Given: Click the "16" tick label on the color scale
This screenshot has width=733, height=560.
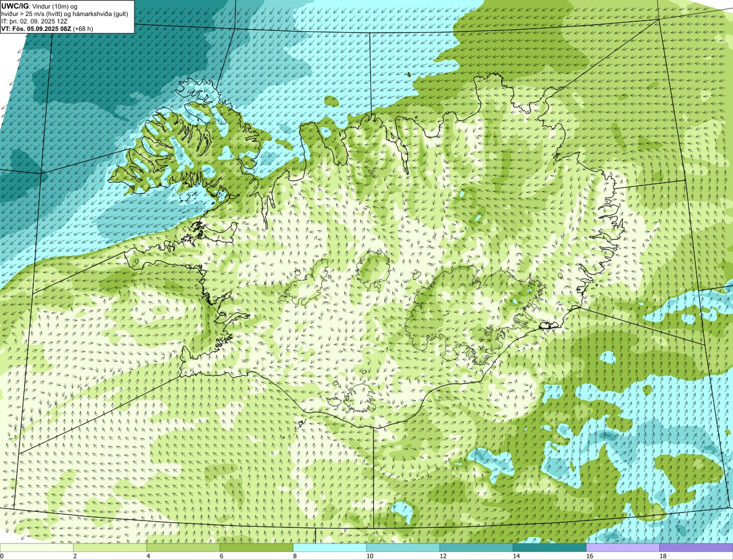Looking at the screenshot, I should tap(590, 557).
